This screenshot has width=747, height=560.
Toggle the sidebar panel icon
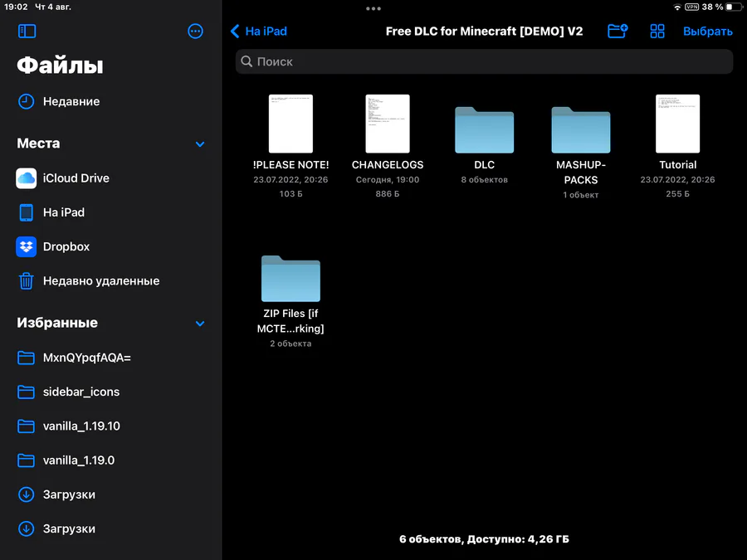[27, 32]
